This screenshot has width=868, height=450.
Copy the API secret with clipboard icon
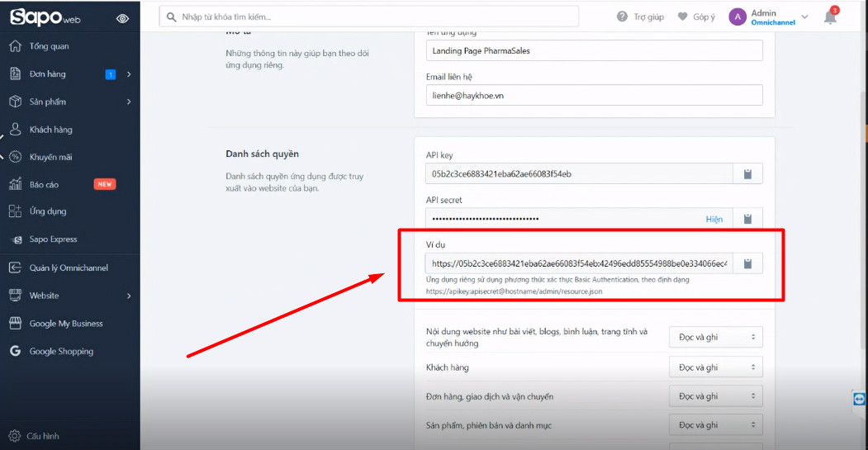[x=747, y=219]
